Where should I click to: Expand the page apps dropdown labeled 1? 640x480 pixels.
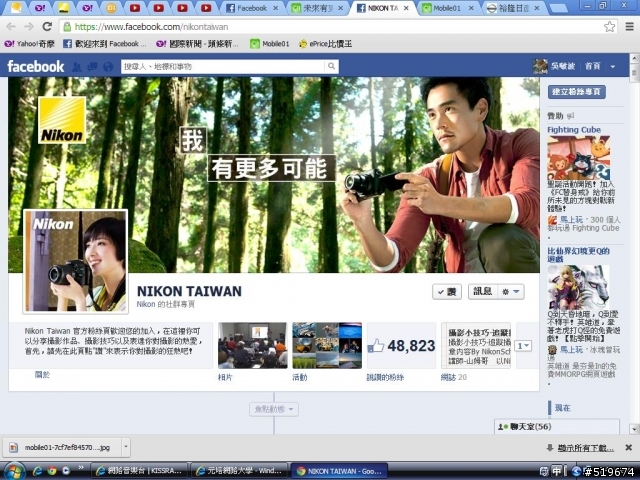[523, 346]
